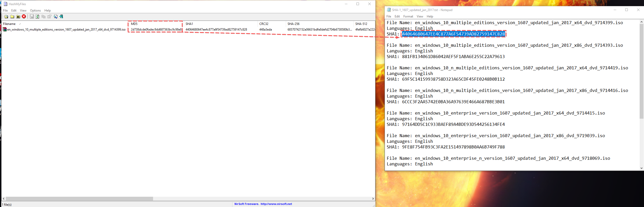The image size is (644, 207).
Task: Click the folder-with-asterisk wildcard icon
Action: coord(18,17)
